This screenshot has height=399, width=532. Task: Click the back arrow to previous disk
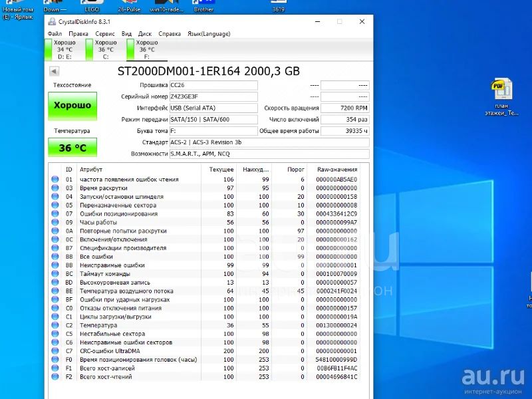54,71
